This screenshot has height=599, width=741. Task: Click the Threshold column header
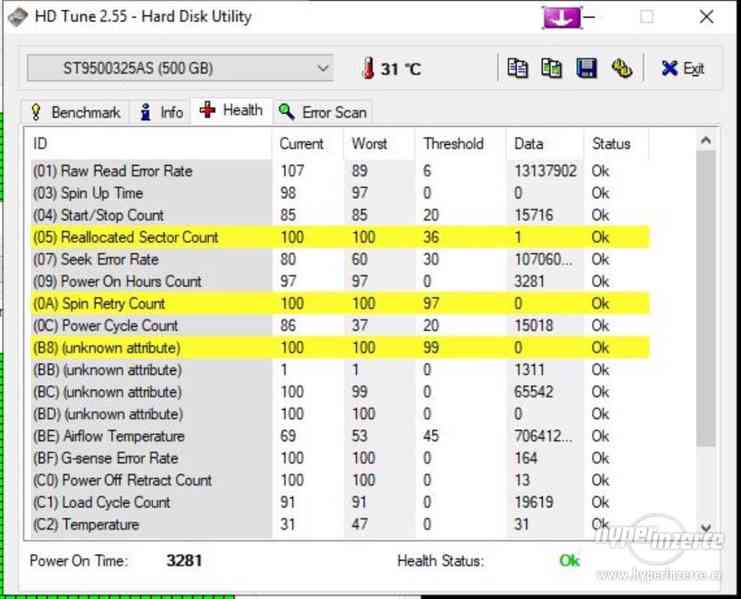[461, 143]
